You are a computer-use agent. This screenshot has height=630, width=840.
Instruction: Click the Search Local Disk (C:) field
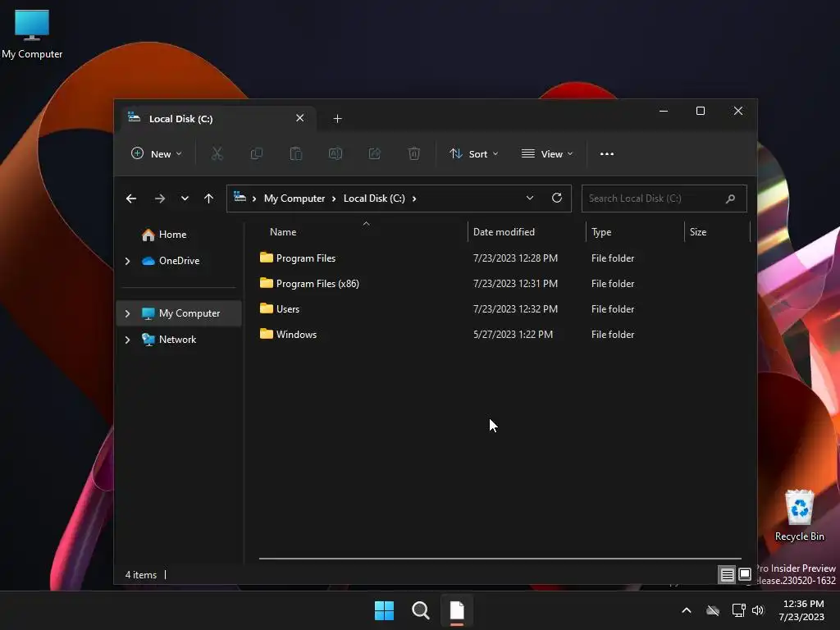[664, 199]
